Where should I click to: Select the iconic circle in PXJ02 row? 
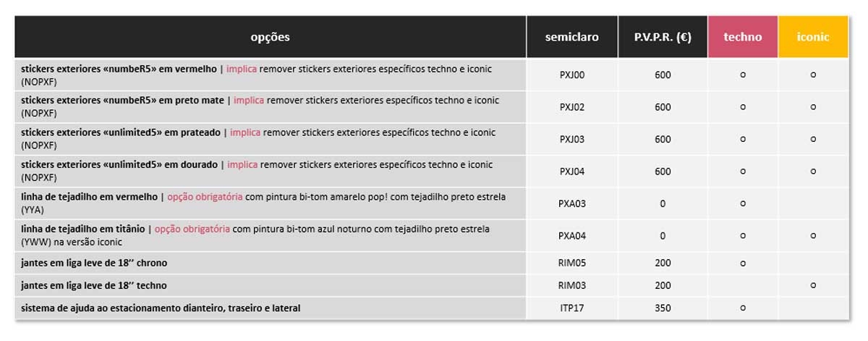click(x=813, y=107)
